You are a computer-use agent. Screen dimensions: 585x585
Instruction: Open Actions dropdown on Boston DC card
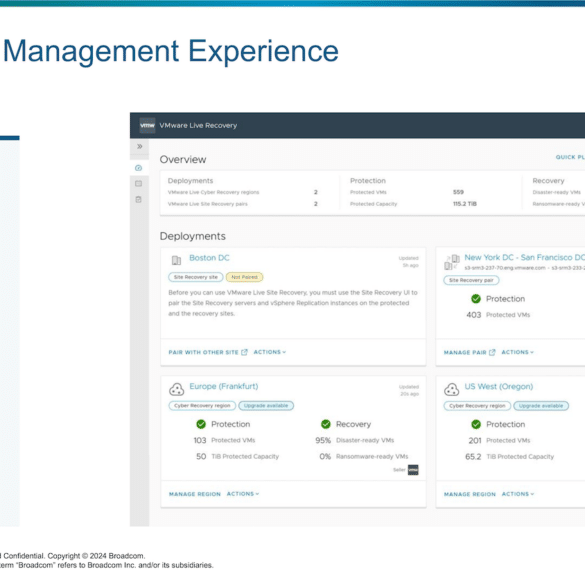click(270, 352)
